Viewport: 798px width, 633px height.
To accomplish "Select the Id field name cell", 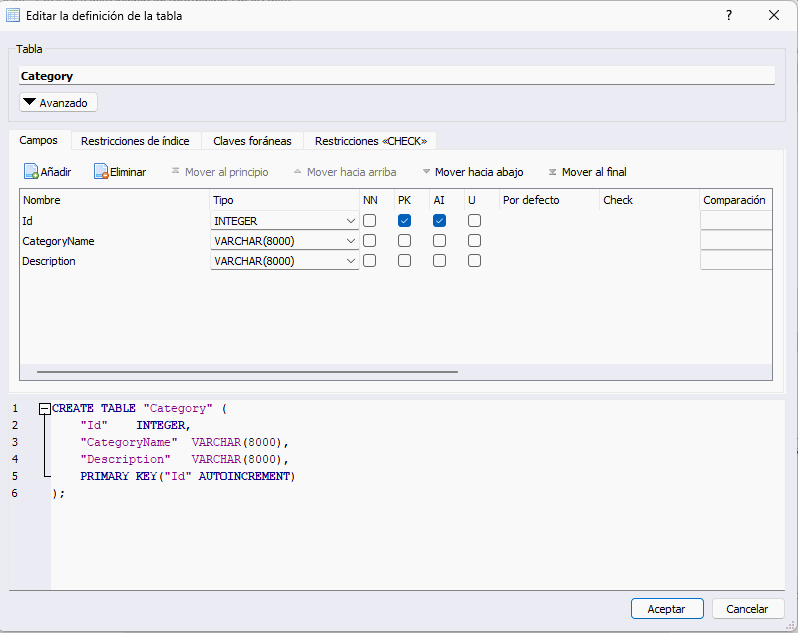I will [x=115, y=221].
